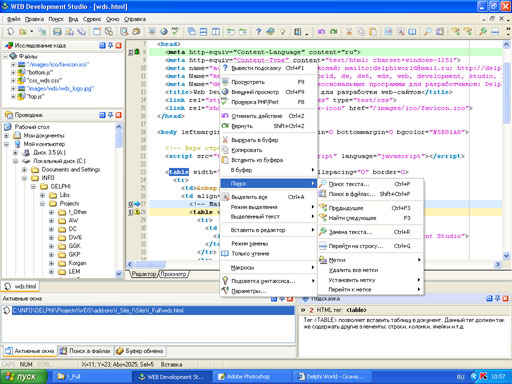Open the Режим выделения submenu

[268, 207]
